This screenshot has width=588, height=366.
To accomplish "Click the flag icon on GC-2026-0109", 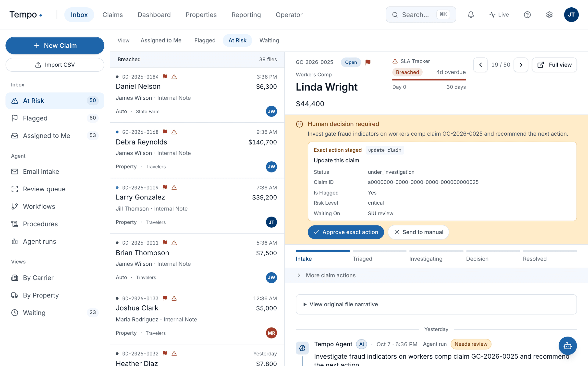I will 165,188.
